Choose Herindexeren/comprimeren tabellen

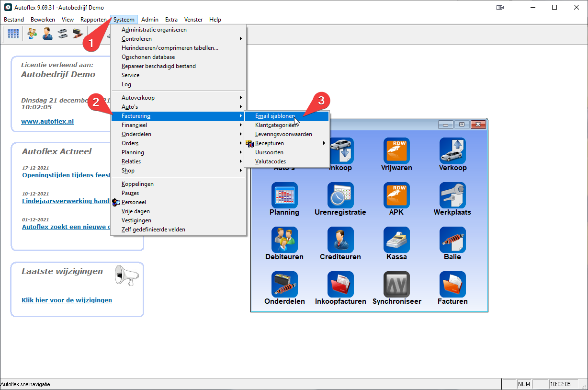click(178, 48)
